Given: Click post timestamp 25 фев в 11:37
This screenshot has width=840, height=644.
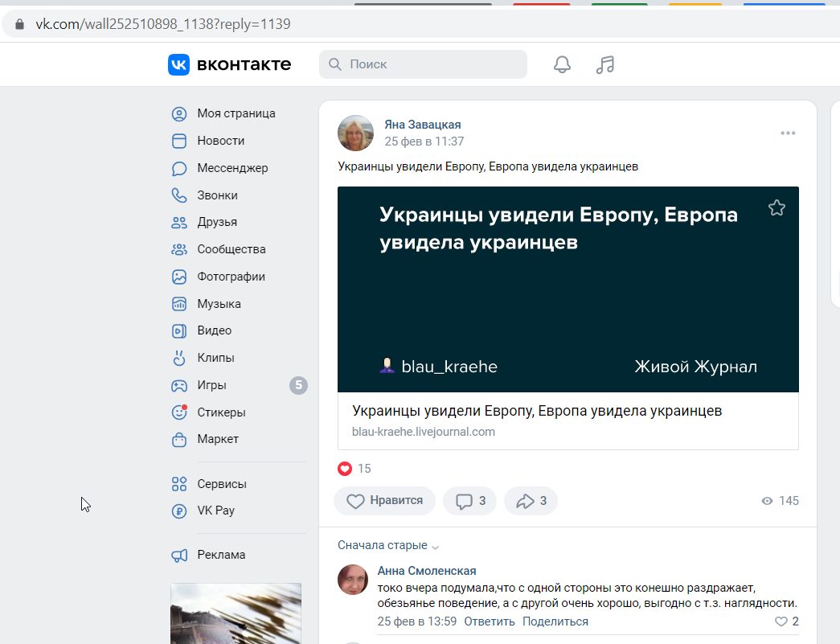Looking at the screenshot, I should 424,142.
